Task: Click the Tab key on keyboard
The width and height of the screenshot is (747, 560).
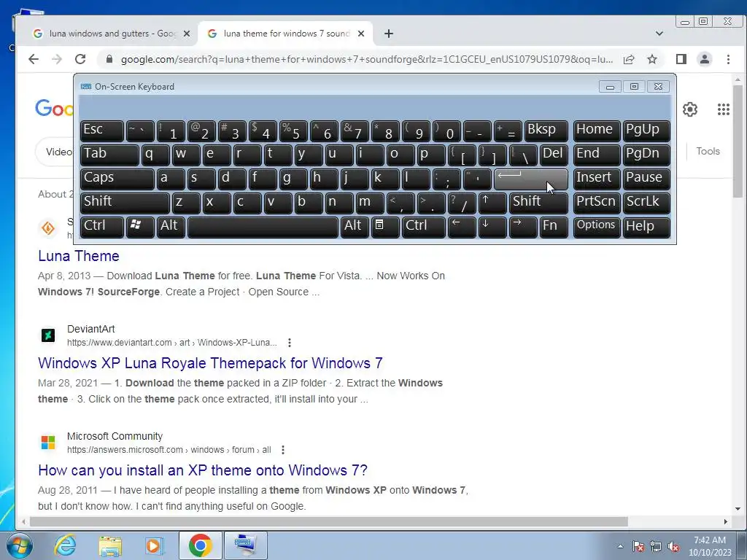Action: (109, 155)
